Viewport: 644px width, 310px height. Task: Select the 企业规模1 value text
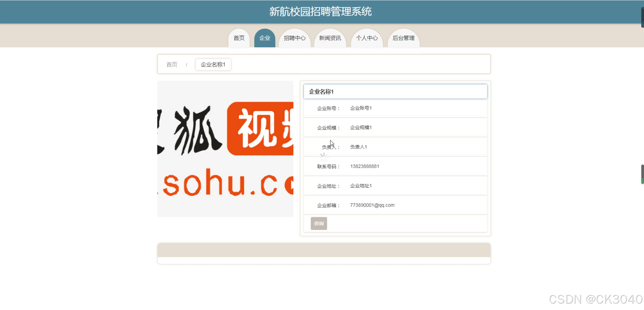361,128
